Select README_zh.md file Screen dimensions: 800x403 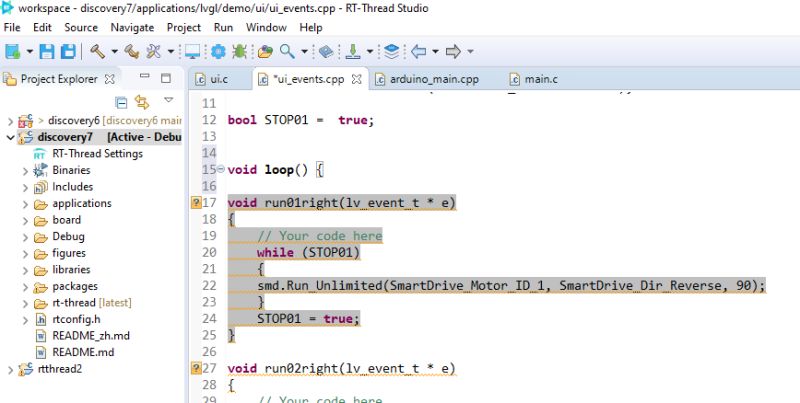point(91,336)
